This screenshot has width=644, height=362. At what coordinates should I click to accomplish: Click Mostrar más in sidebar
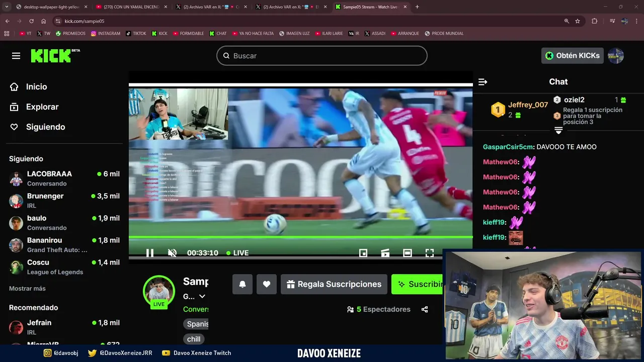(x=27, y=289)
